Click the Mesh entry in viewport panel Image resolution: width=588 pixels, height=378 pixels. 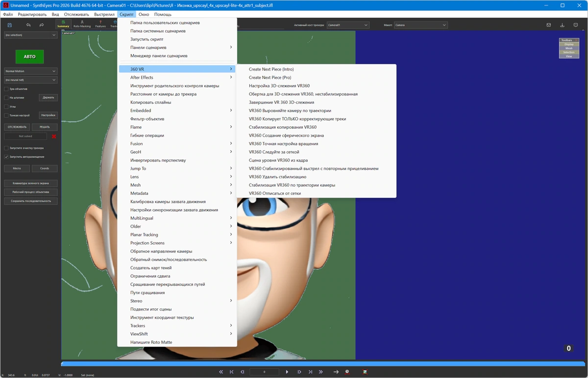[569, 48]
